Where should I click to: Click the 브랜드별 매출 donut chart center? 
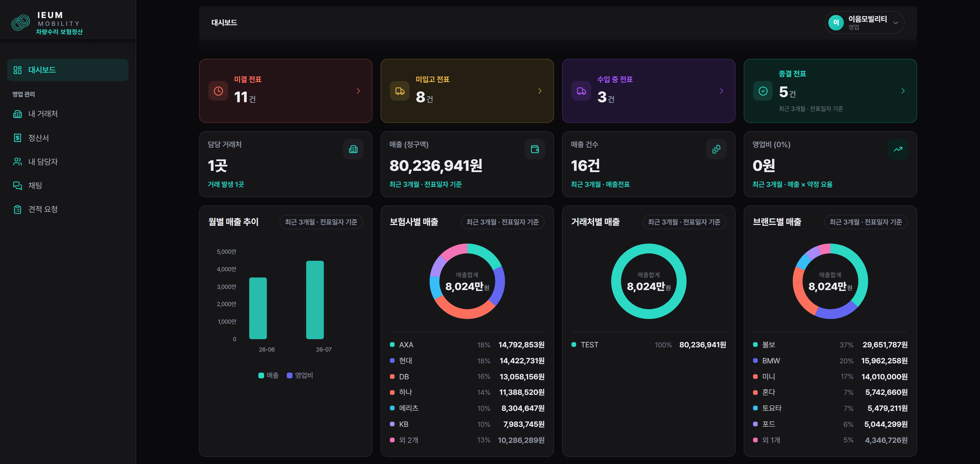coord(830,281)
